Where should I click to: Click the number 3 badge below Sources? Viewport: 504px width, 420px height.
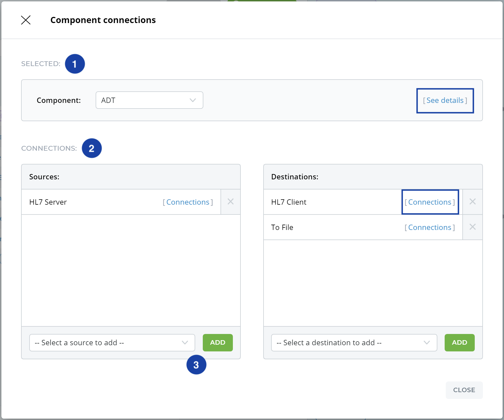tap(196, 365)
